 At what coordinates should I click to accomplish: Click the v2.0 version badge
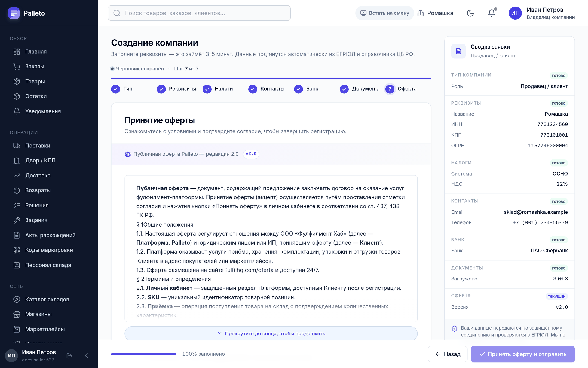click(x=251, y=154)
